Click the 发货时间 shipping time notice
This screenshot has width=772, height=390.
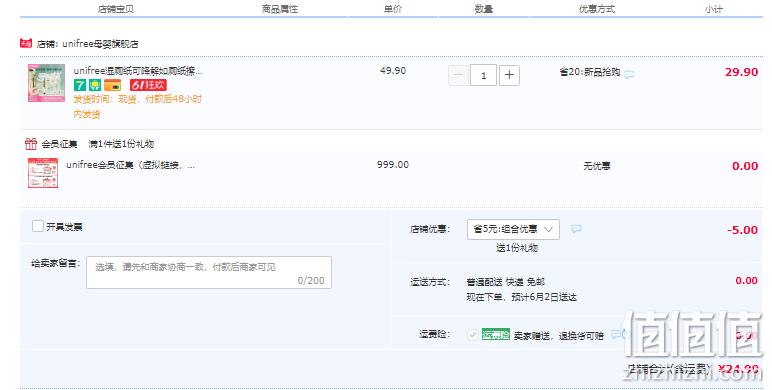pos(137,106)
